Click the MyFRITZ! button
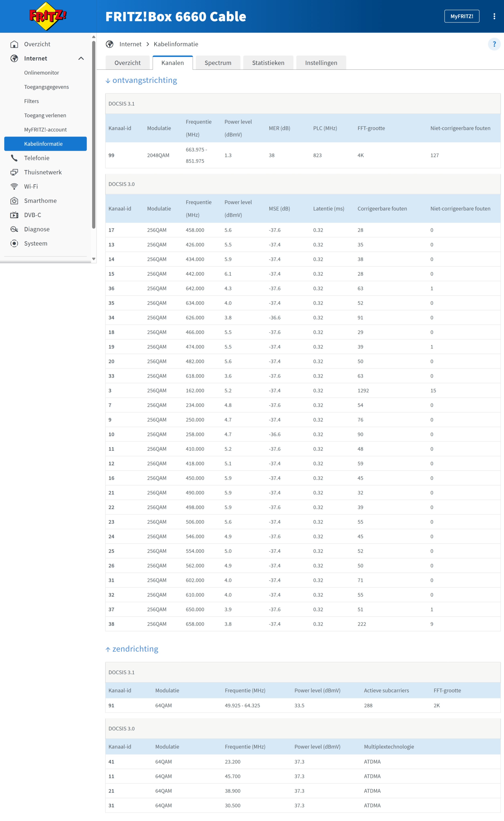 point(461,16)
